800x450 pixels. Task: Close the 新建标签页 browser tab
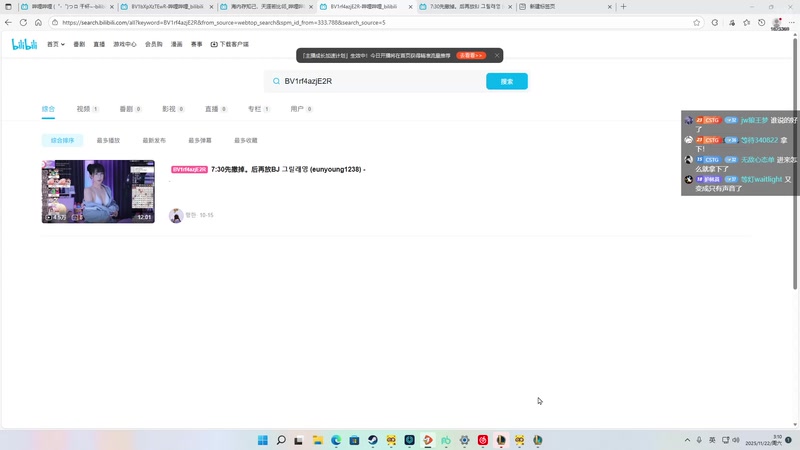(x=609, y=7)
